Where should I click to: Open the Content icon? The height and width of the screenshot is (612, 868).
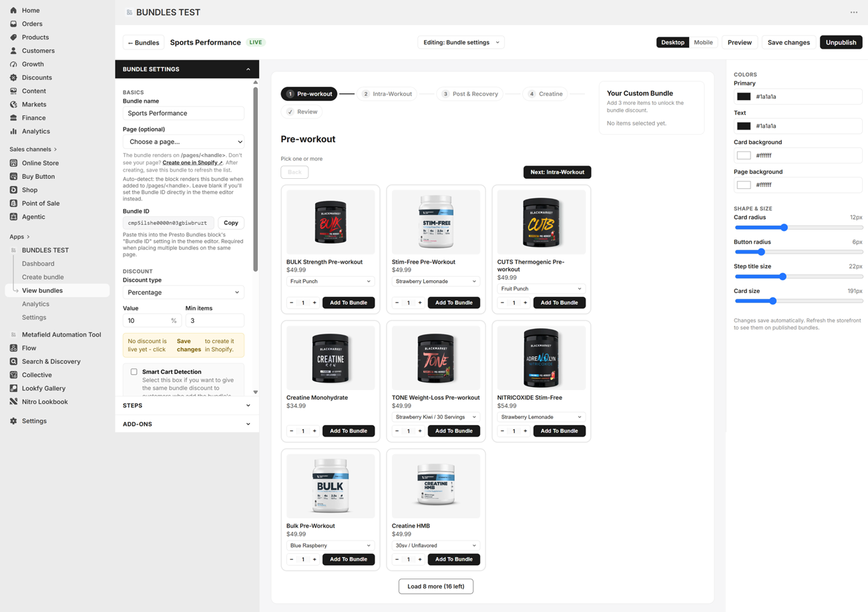pyautogui.click(x=13, y=91)
